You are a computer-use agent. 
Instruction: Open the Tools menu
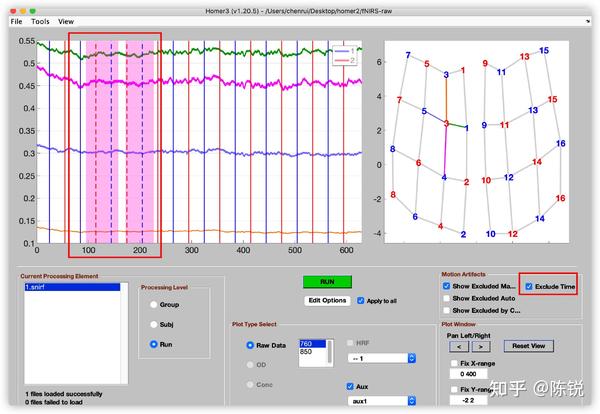tap(40, 21)
